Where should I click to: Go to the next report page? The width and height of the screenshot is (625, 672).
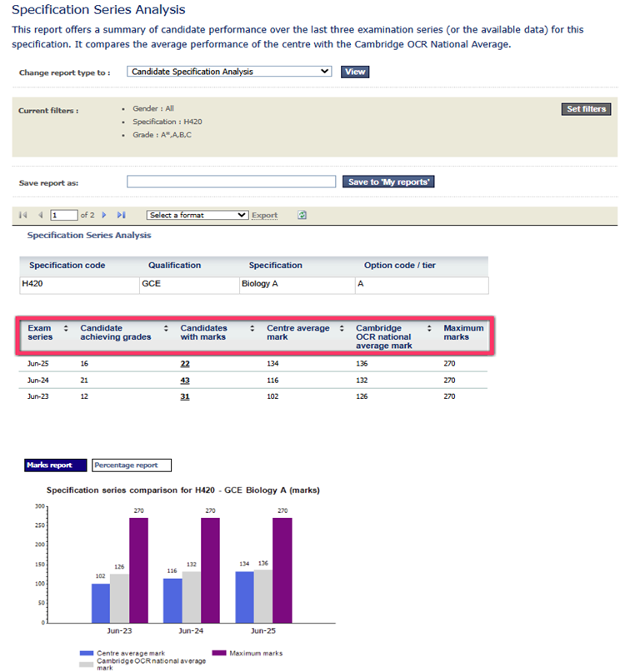(x=104, y=215)
